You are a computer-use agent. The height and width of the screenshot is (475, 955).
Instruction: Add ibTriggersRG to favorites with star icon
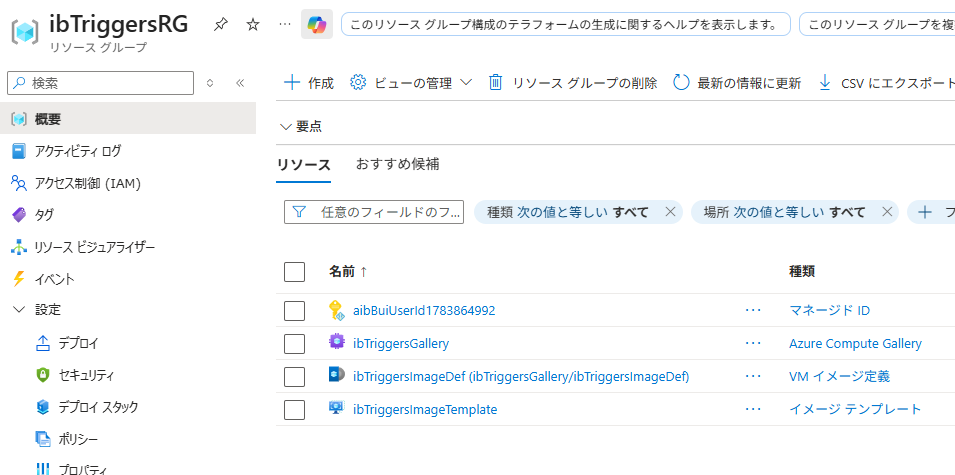252,24
